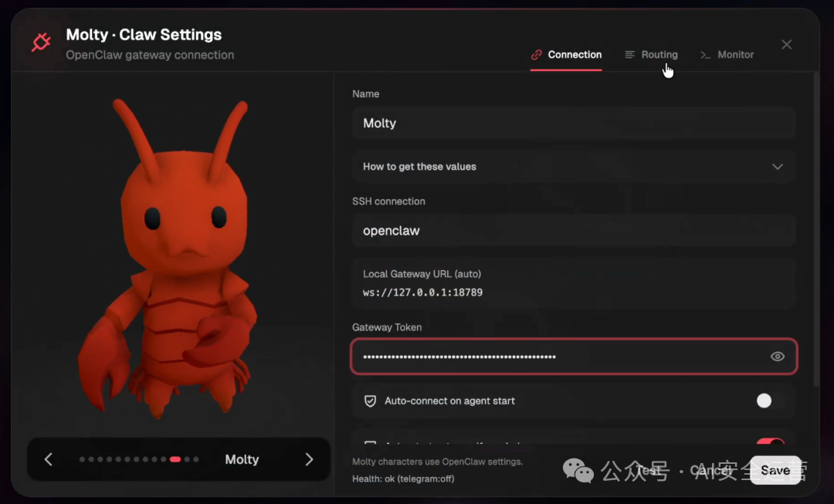Test the gateway connection
Image resolution: width=834 pixels, height=504 pixels.
tap(647, 471)
